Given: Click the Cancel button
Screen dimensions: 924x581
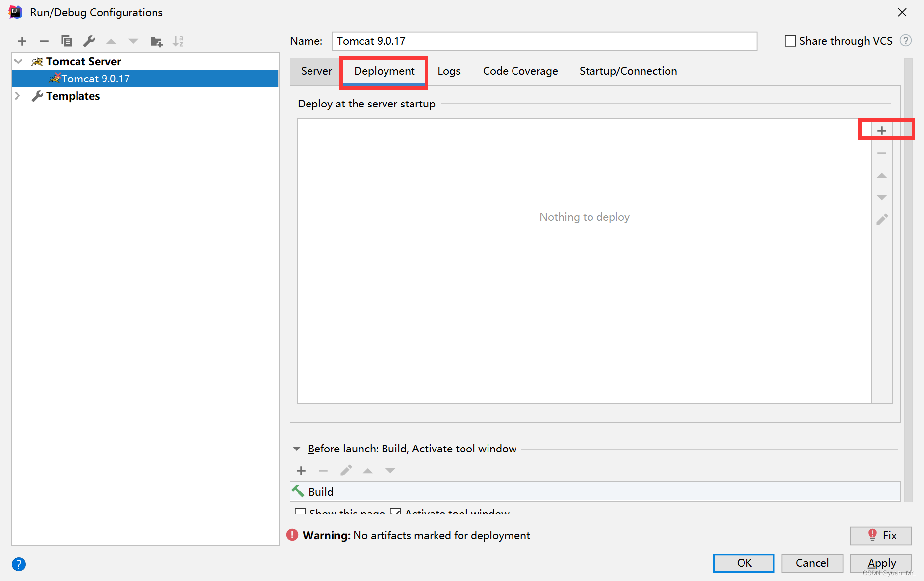Looking at the screenshot, I should point(812,563).
